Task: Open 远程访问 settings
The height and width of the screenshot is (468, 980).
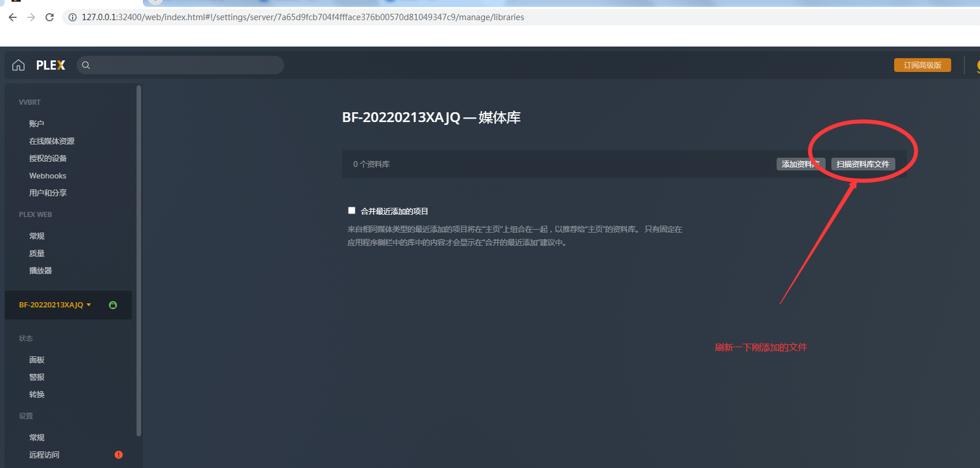Action: click(44, 455)
